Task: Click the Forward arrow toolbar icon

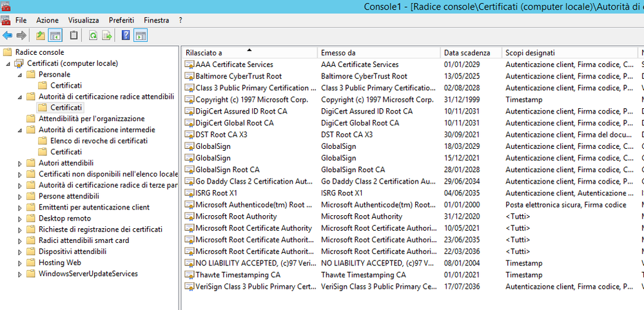Action: (x=21, y=35)
